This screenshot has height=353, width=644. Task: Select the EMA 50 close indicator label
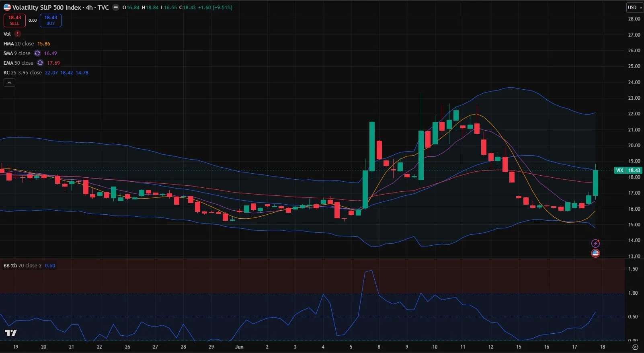18,63
